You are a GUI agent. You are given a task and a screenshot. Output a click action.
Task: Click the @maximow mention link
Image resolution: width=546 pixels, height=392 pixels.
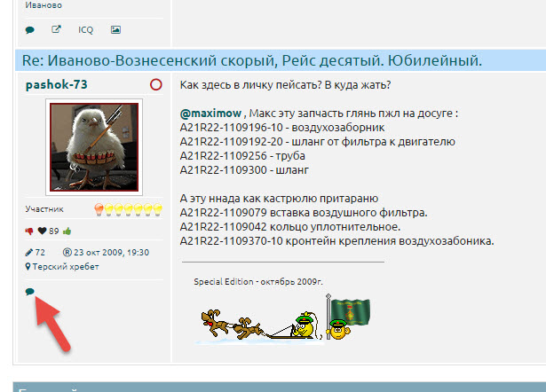click(x=211, y=114)
